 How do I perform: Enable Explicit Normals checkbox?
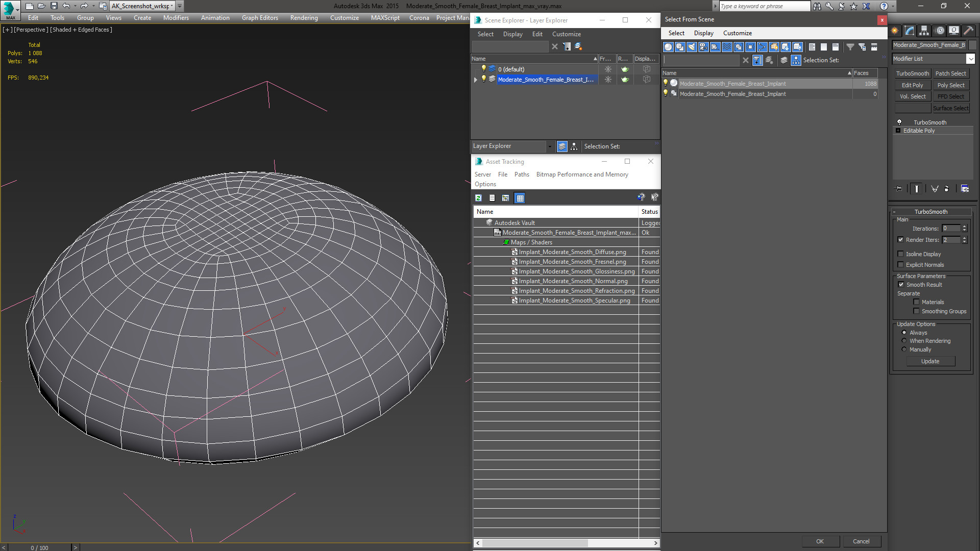(901, 265)
